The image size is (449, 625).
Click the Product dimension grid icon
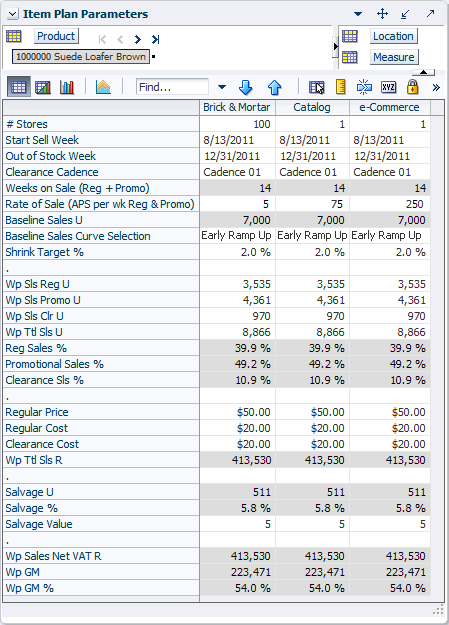[14, 36]
